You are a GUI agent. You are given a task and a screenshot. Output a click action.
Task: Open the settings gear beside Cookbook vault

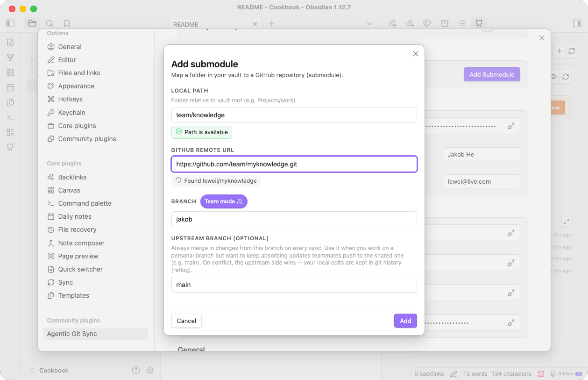coord(150,370)
